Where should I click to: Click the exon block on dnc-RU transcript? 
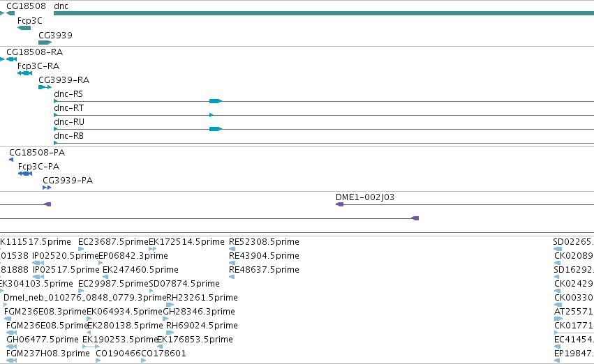(216, 129)
